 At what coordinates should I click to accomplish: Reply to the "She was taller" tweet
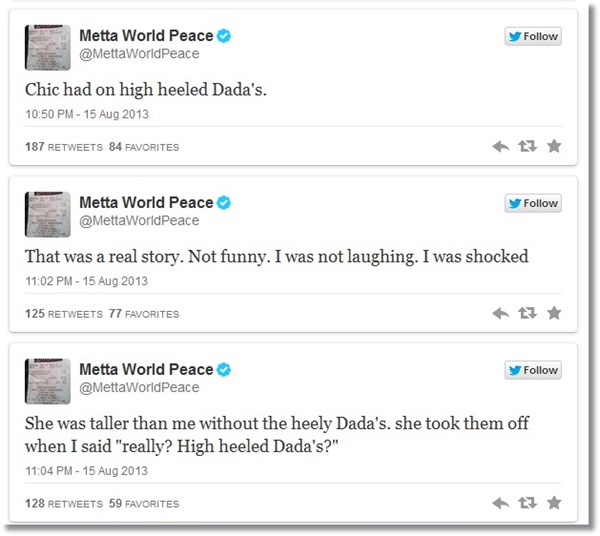[x=501, y=502]
